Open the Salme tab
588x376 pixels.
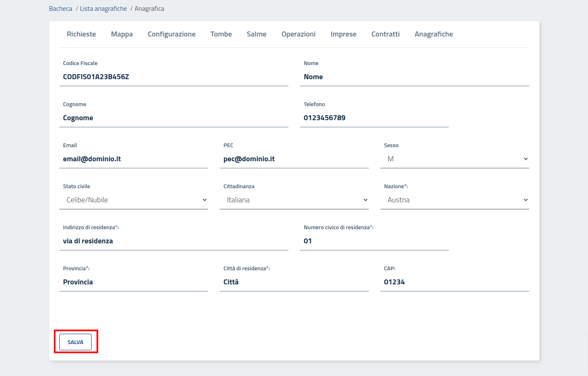(256, 34)
